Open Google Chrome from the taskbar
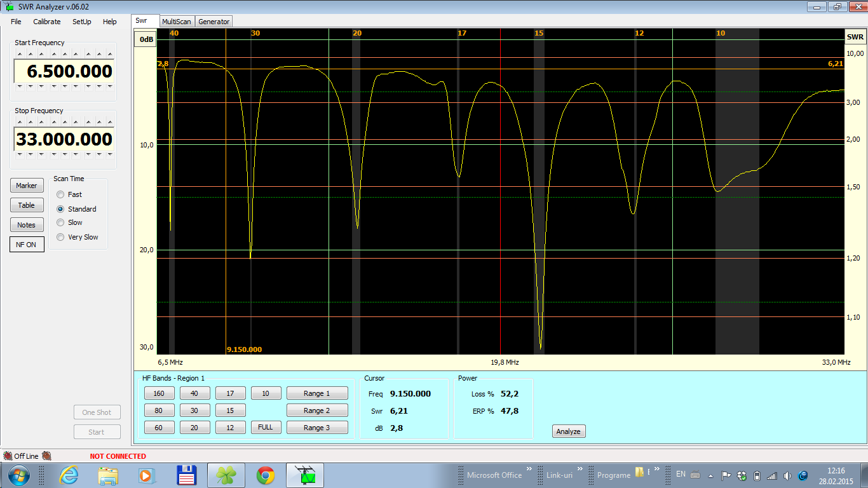Image resolution: width=868 pixels, height=488 pixels. (x=265, y=475)
